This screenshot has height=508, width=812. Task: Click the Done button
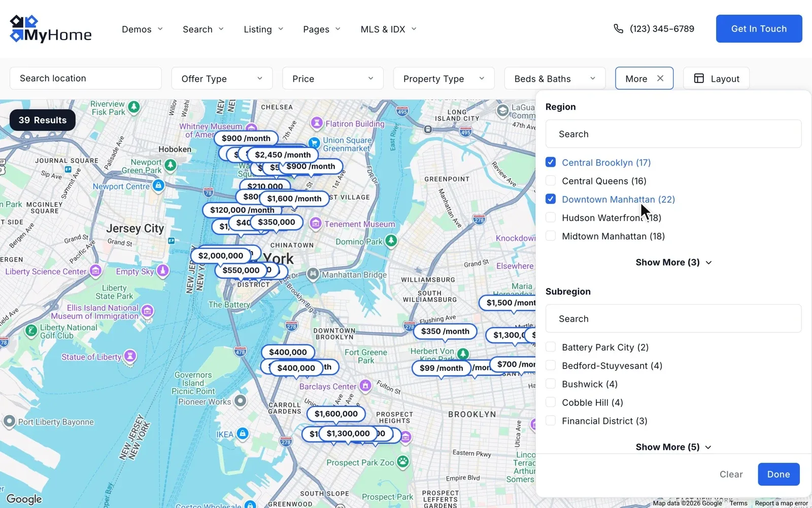pyautogui.click(x=779, y=474)
